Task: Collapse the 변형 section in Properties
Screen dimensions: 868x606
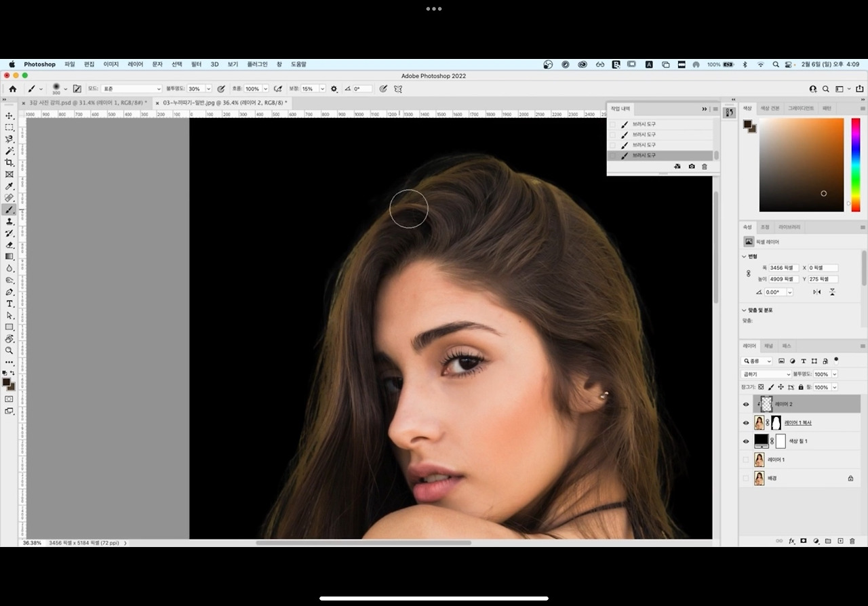Action: tap(745, 256)
